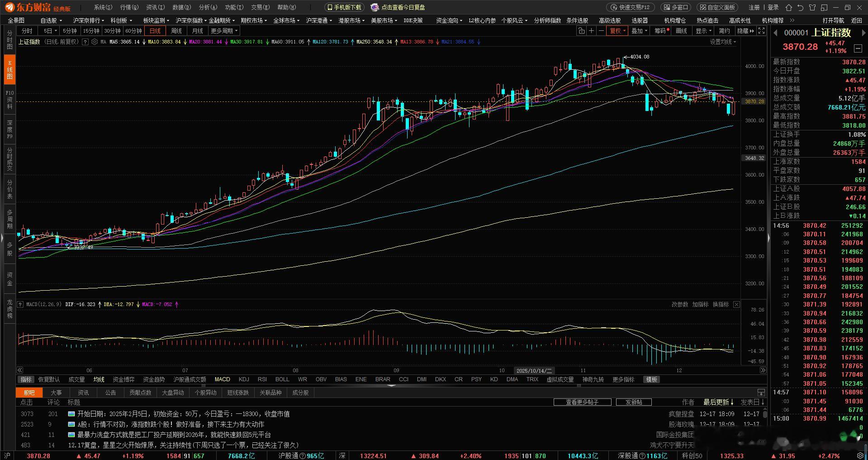Viewport: 868px width, 460px height.
Task: Open status bar settings gear icon
Action: click(x=861, y=455)
